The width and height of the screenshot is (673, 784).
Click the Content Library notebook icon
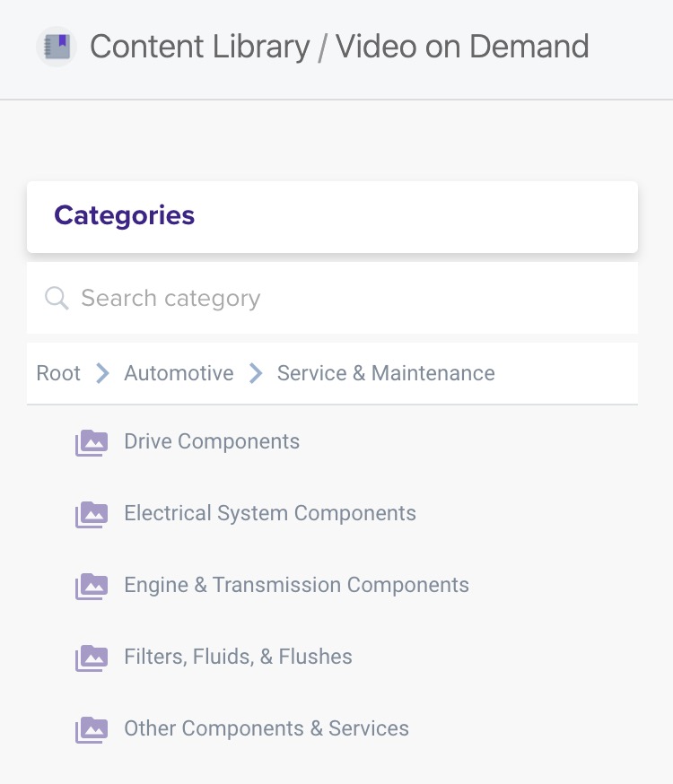pyautogui.click(x=57, y=47)
